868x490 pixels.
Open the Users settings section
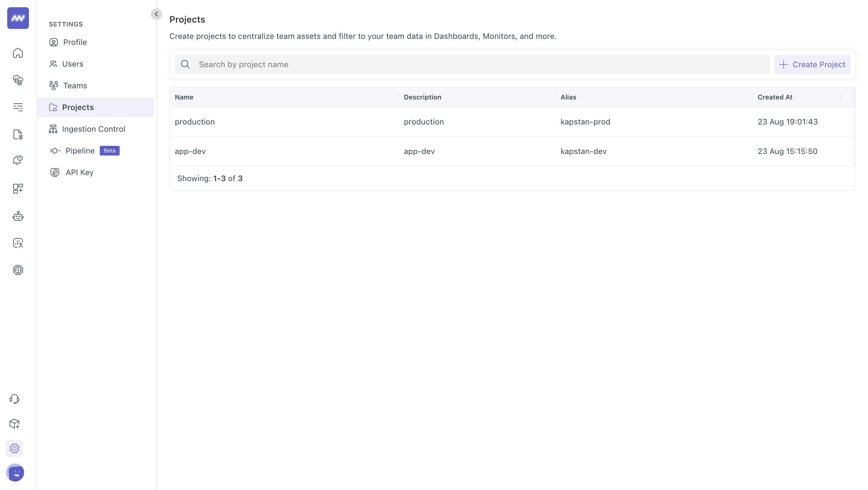[x=73, y=64]
